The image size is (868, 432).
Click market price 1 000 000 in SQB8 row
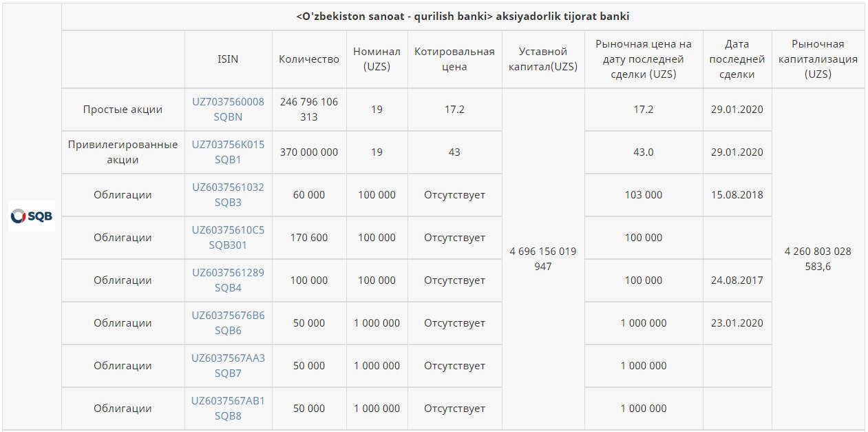coord(644,409)
